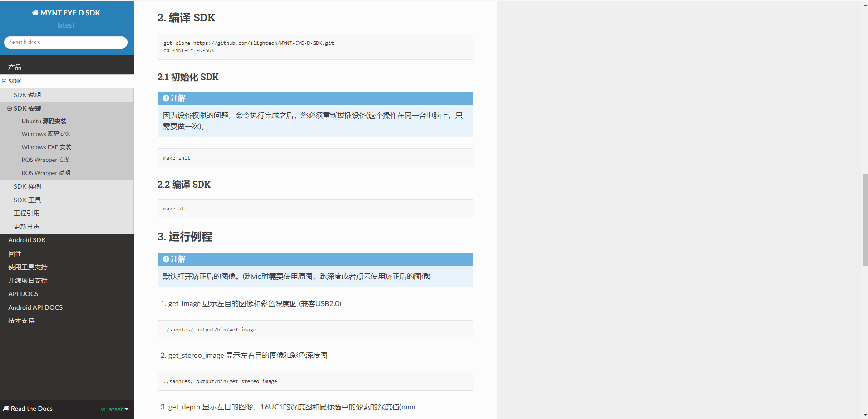The width and height of the screenshot is (868, 419).
Task: Select SDK 说明 in the sidebar
Action: (x=27, y=95)
